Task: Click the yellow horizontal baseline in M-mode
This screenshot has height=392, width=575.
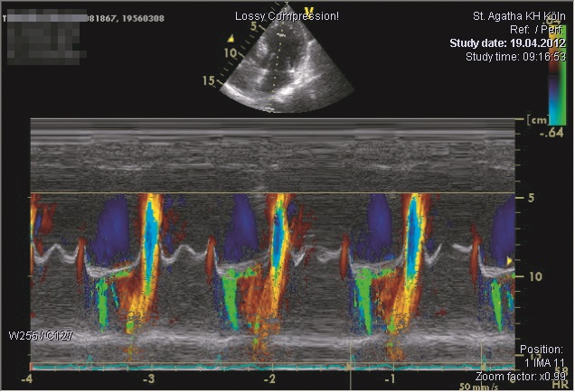Action: 271,193
